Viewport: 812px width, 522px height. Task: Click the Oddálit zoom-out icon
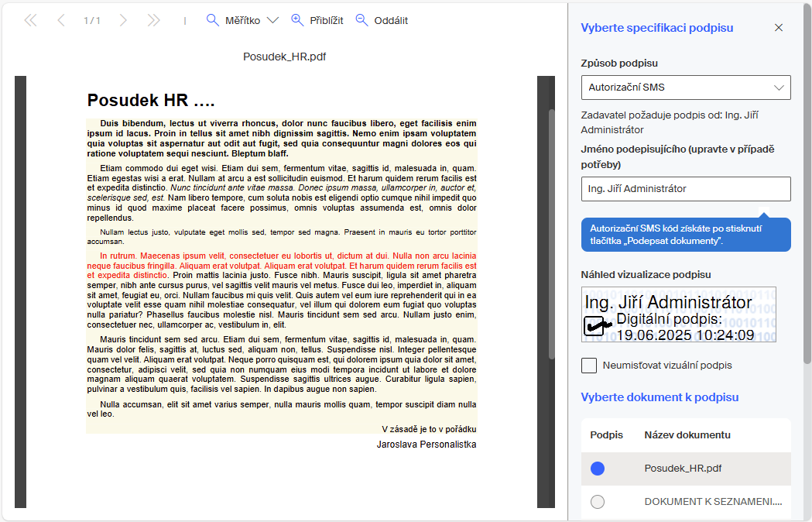(x=361, y=20)
